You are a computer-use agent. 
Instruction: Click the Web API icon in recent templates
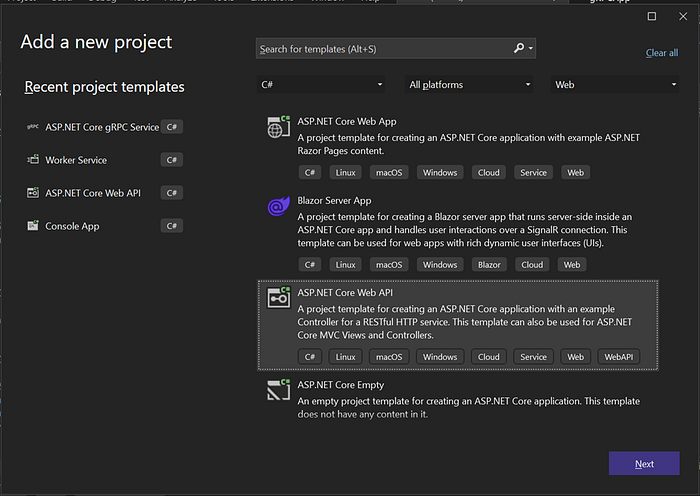pyautogui.click(x=33, y=192)
